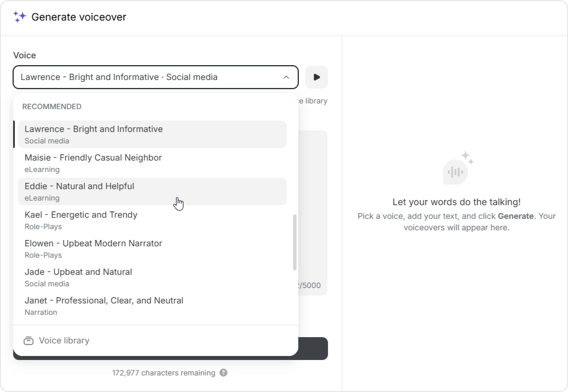
Task: Collapse the voice dropdown using the chevron
Action: (286, 77)
